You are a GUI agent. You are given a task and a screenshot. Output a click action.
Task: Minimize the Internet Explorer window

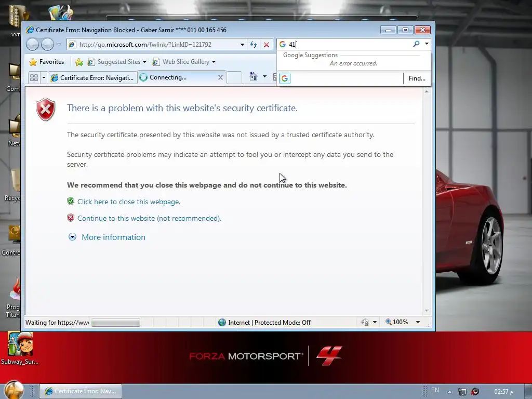click(388, 30)
